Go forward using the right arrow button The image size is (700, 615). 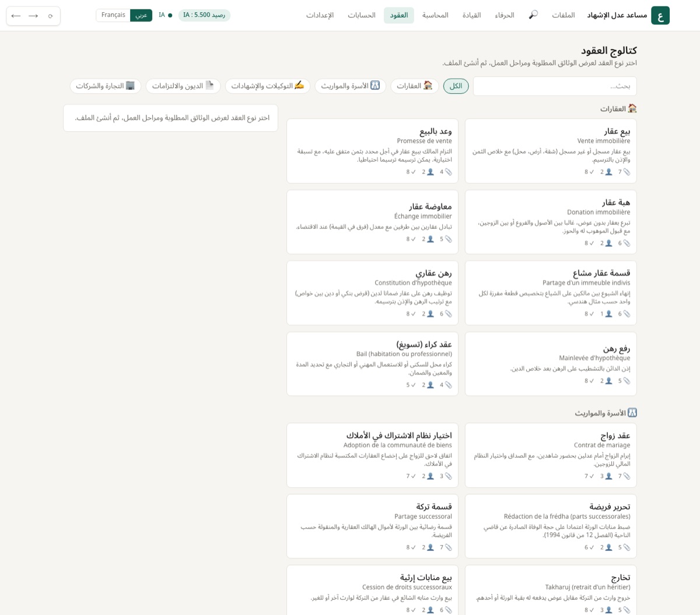tap(33, 16)
